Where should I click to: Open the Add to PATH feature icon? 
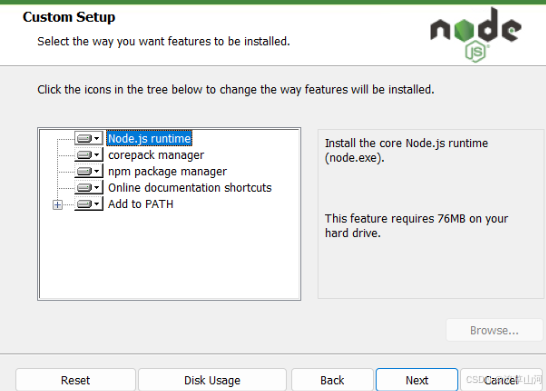tap(89, 204)
